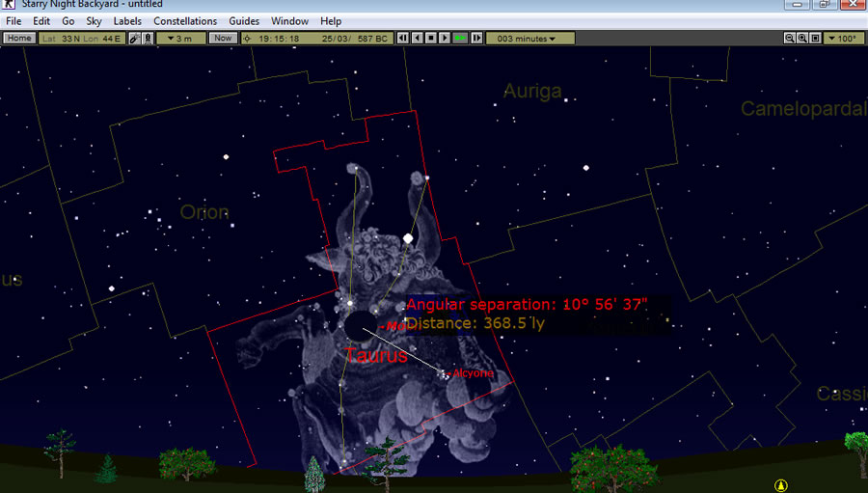Click the Orion constellation label
The width and height of the screenshot is (868, 493).
pos(204,211)
